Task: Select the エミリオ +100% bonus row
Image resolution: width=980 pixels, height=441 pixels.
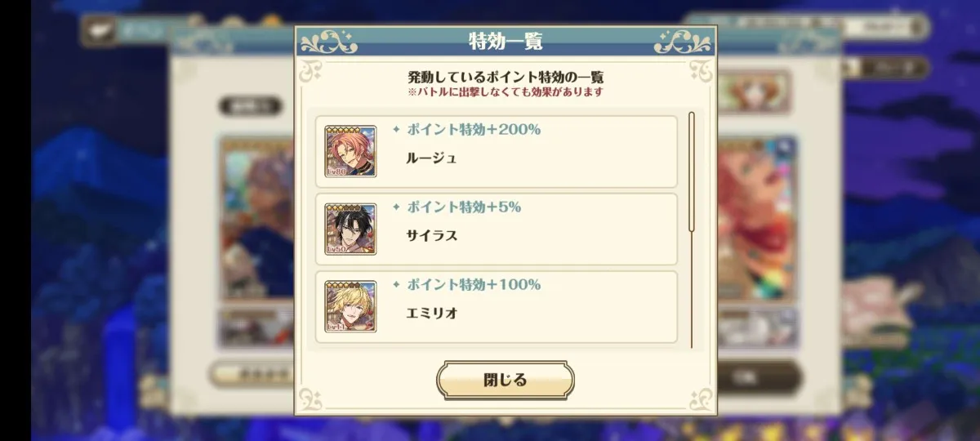Action: coord(497,307)
